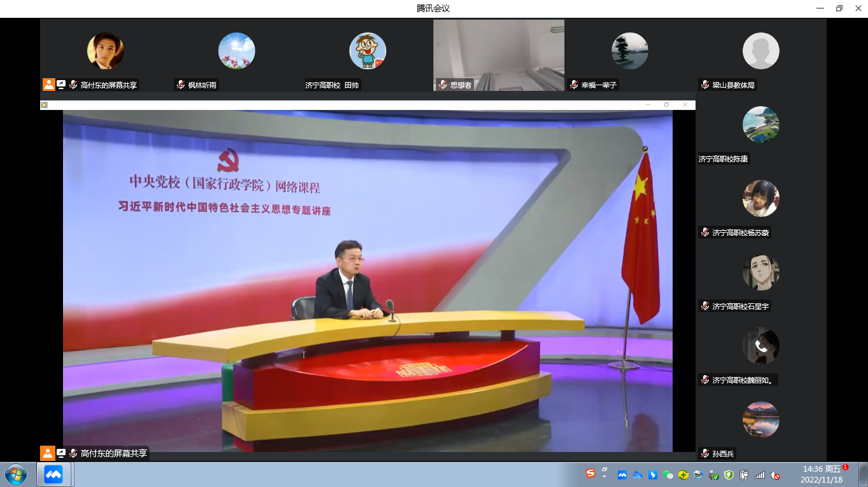
Task: Click muted mic icon beside 济宁高职校石星宇
Action: [x=705, y=306]
